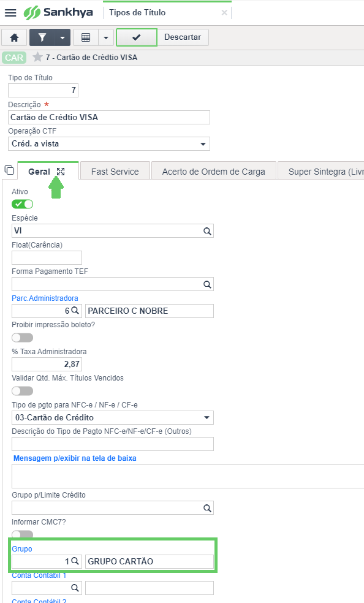Mark record as favorite star
Screen dimensions: 364x603
[37, 58]
